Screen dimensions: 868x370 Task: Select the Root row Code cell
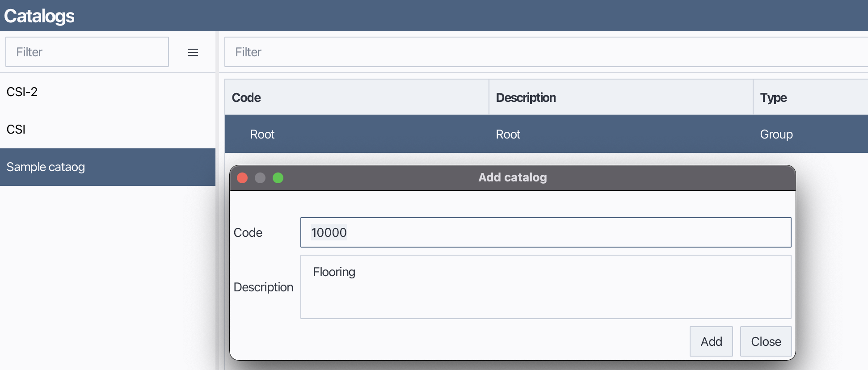coord(357,134)
